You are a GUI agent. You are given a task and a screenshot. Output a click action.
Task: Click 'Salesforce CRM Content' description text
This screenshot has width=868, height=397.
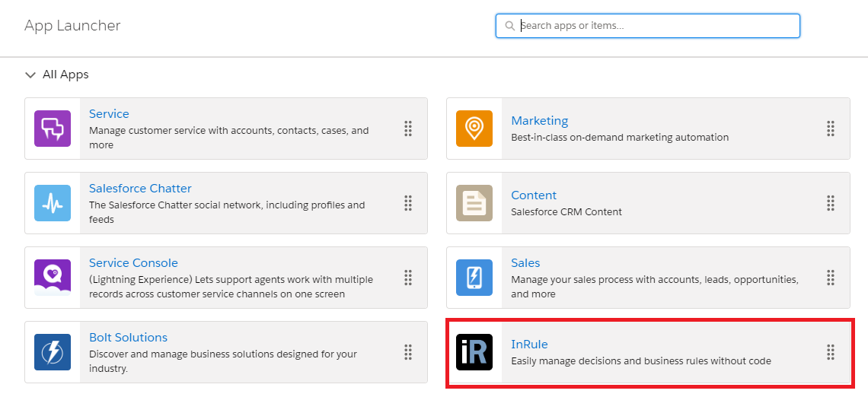566,211
